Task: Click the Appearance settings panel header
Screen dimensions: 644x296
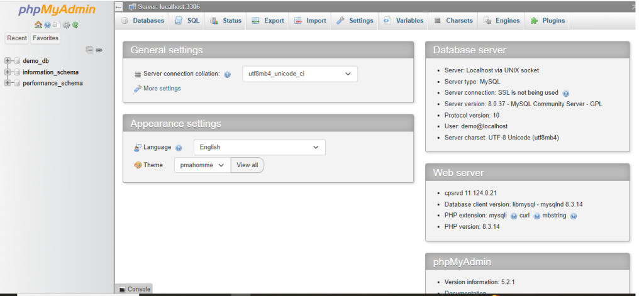Action: tap(268, 124)
